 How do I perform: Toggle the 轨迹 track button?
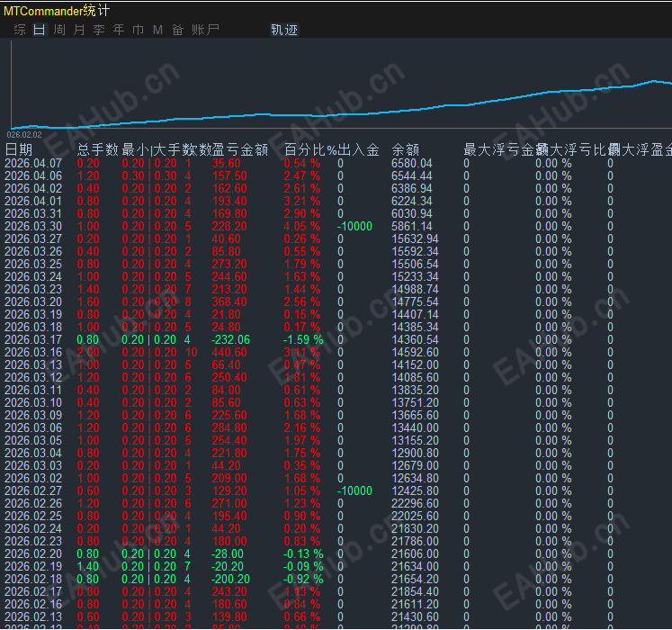(x=284, y=30)
